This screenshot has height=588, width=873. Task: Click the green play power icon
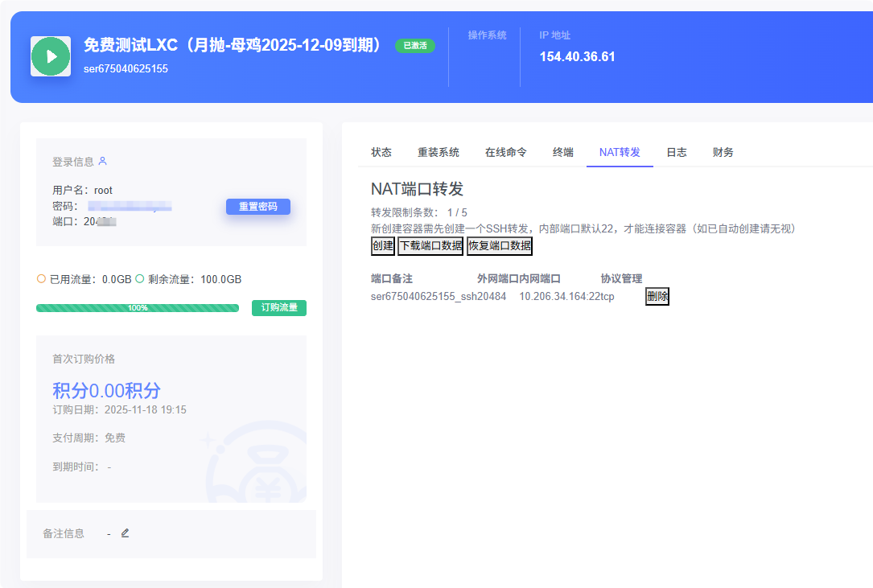[51, 56]
